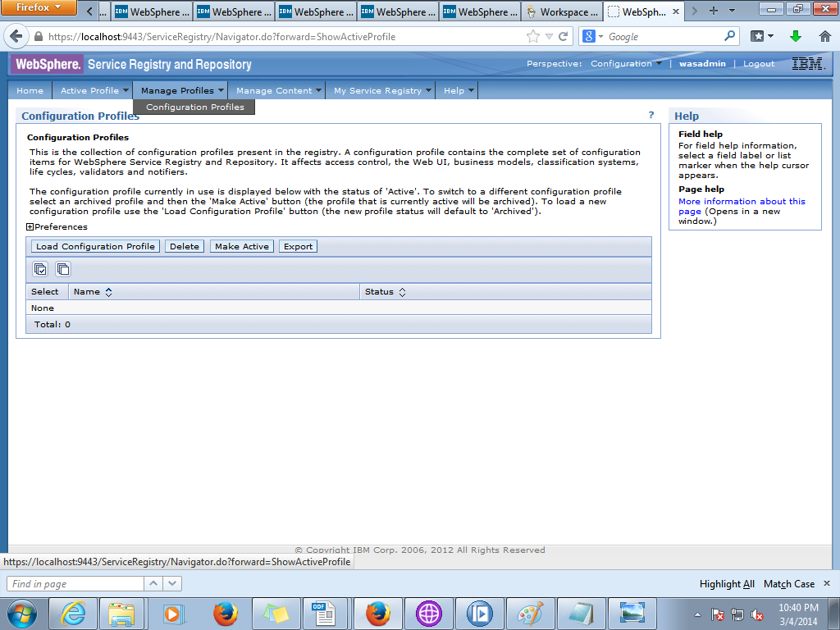
Task: Switch to the Workspace browser tab
Action: coord(563,11)
